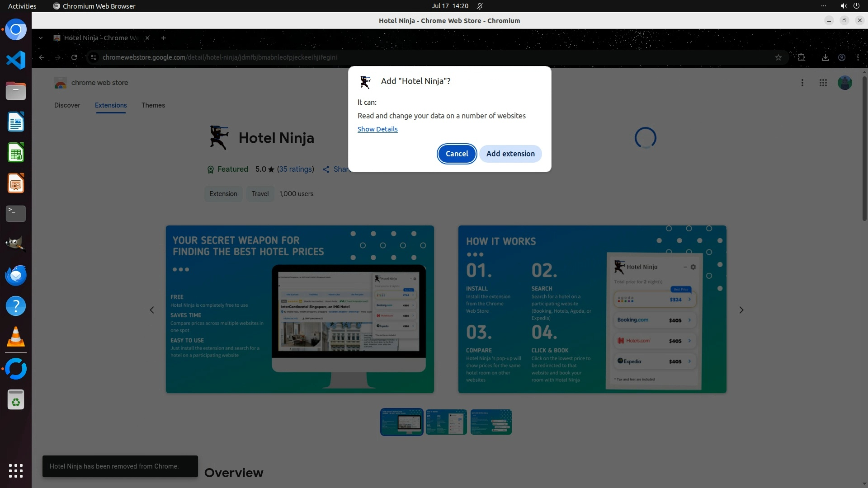Open VLC media player from dock

click(x=16, y=337)
